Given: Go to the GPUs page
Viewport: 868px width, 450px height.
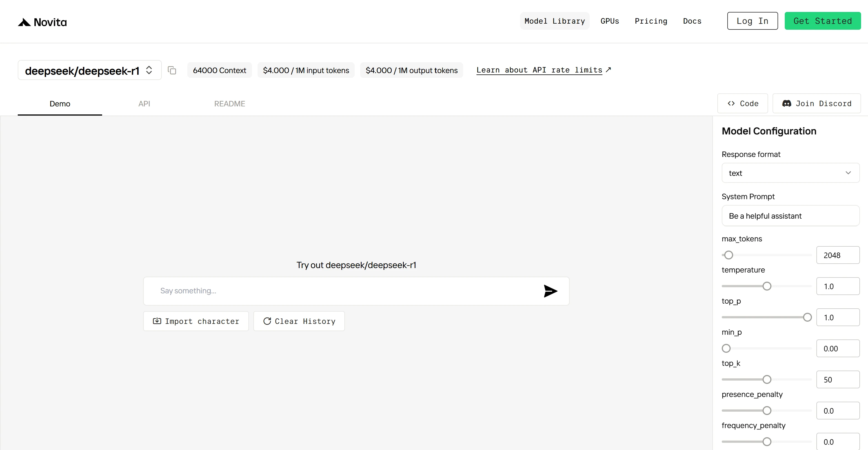Looking at the screenshot, I should (x=610, y=21).
